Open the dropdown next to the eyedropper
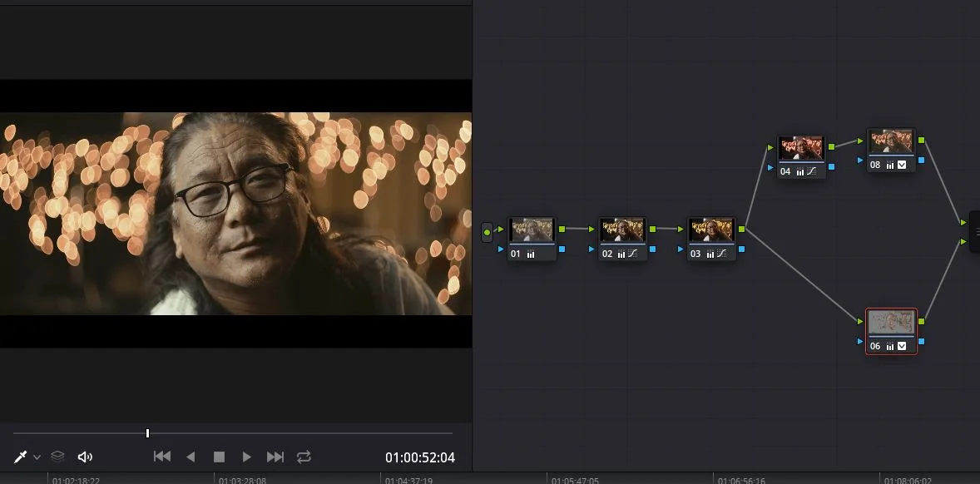980x484 pixels. (x=37, y=457)
